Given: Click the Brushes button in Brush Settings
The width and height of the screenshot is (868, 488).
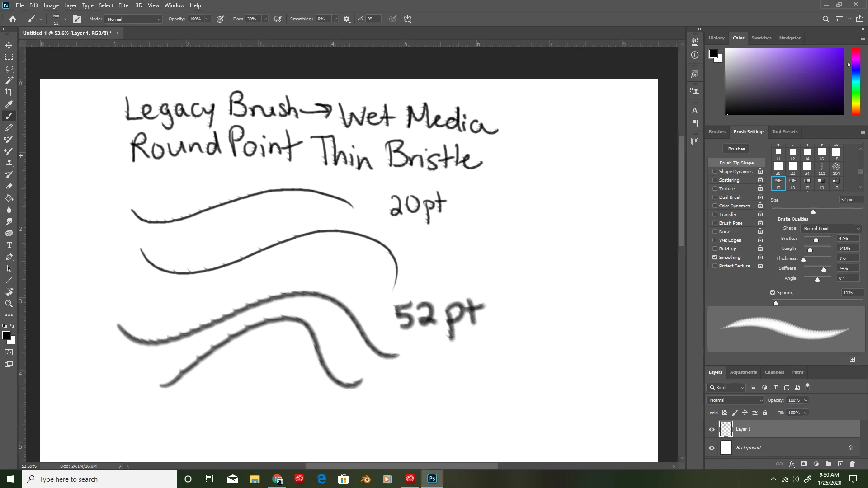Looking at the screenshot, I should 736,149.
